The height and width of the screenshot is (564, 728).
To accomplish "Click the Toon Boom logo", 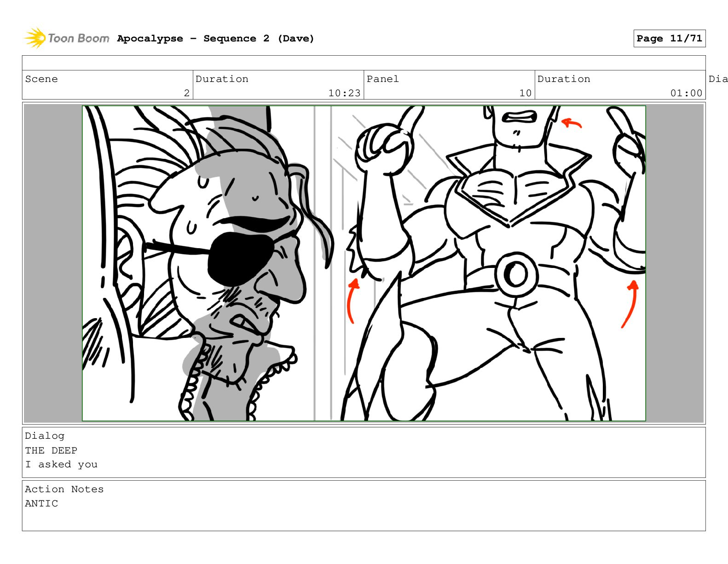I will (x=67, y=38).
